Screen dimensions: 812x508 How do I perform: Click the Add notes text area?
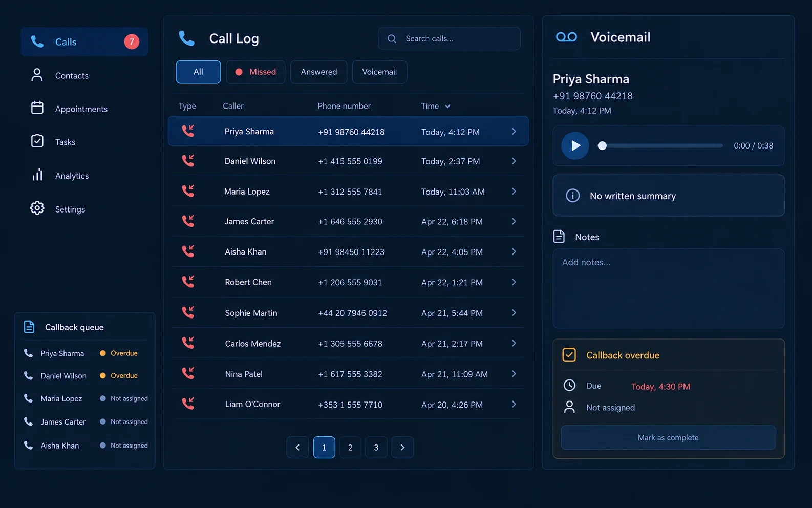668,288
